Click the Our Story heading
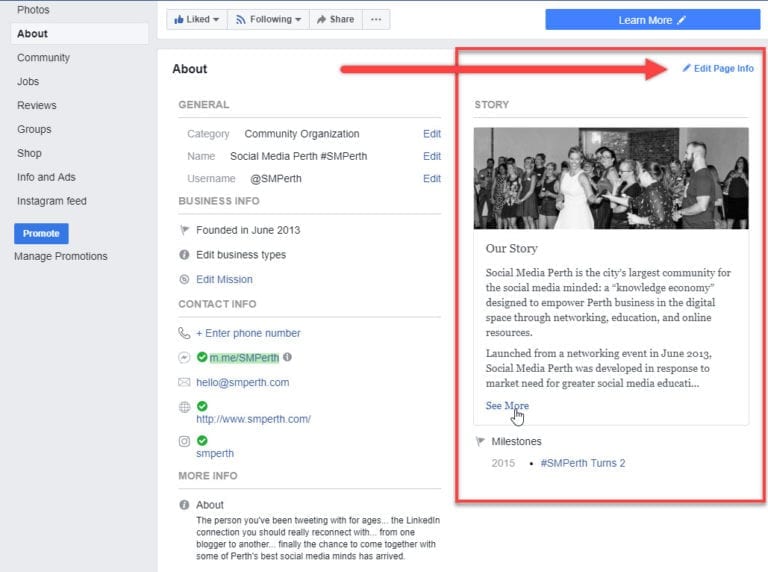The image size is (768, 572). pyautogui.click(x=511, y=248)
